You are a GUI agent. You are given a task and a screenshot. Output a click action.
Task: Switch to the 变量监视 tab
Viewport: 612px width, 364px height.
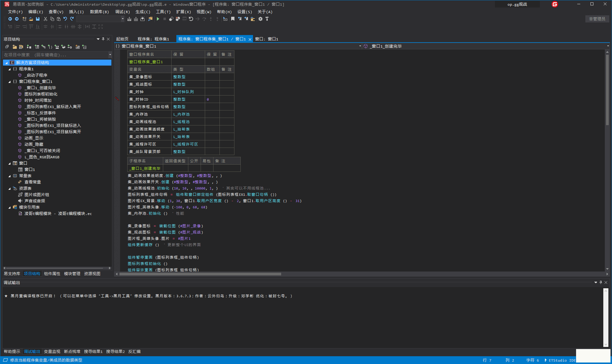52,351
